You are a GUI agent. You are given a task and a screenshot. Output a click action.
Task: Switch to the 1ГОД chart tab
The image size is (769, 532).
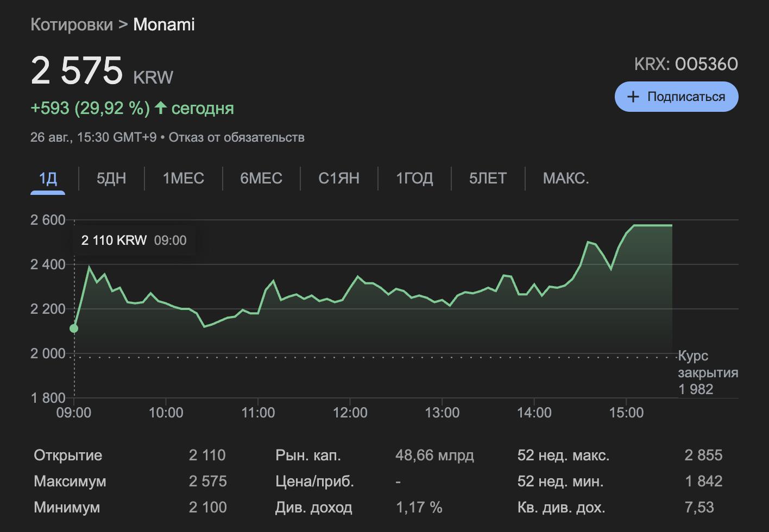414,178
